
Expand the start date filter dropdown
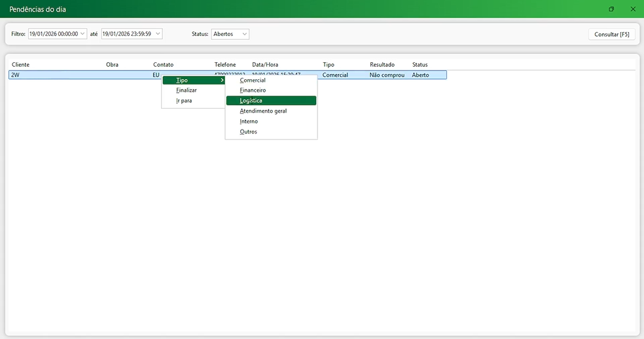[x=82, y=34]
